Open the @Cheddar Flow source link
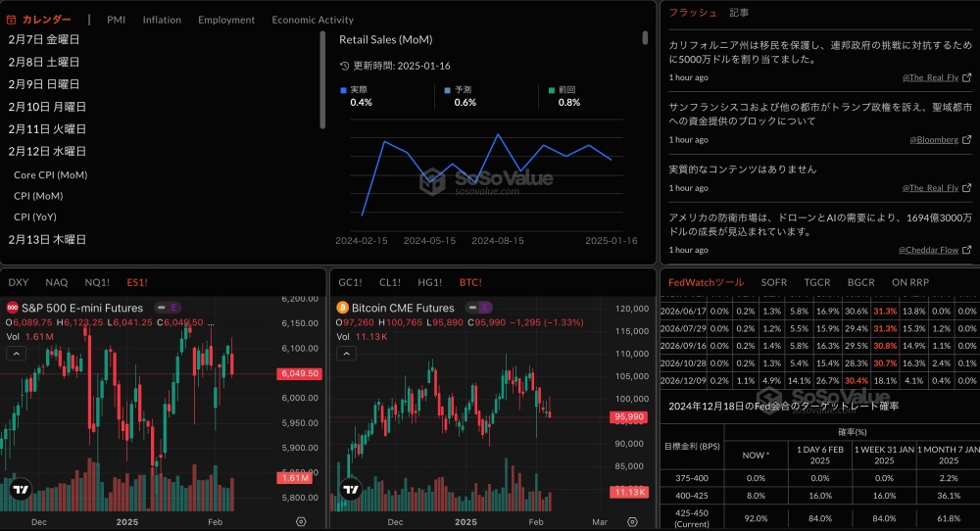Viewport: 980px width, 531px height. (928, 250)
